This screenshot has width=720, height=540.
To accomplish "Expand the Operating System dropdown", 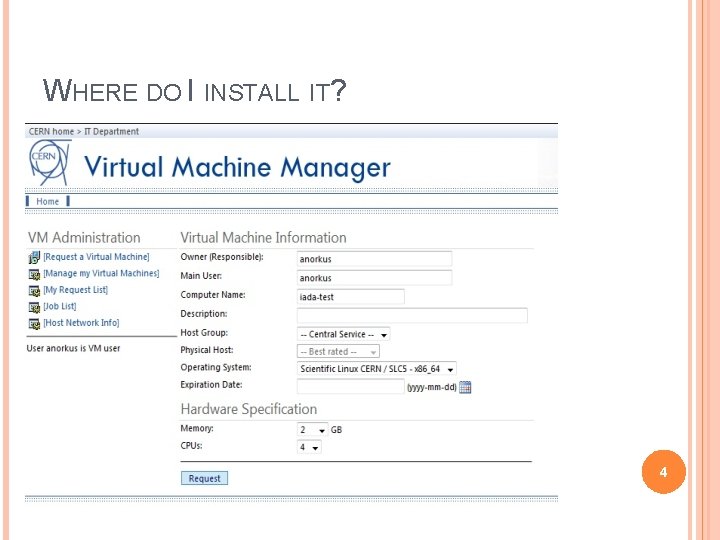I will (x=377, y=369).
